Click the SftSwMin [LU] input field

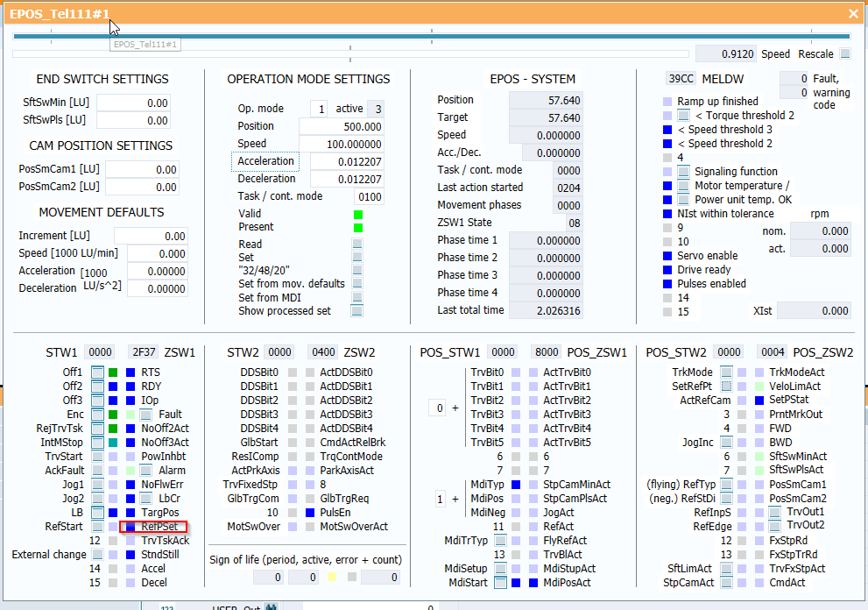coord(133,103)
